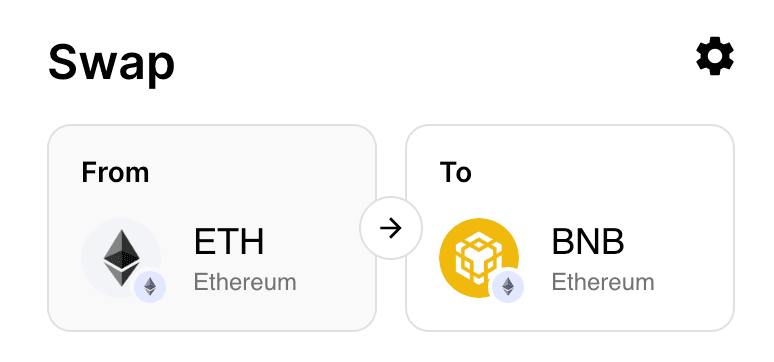Click the Swap heading
This screenshot has width=774, height=362.
112,63
